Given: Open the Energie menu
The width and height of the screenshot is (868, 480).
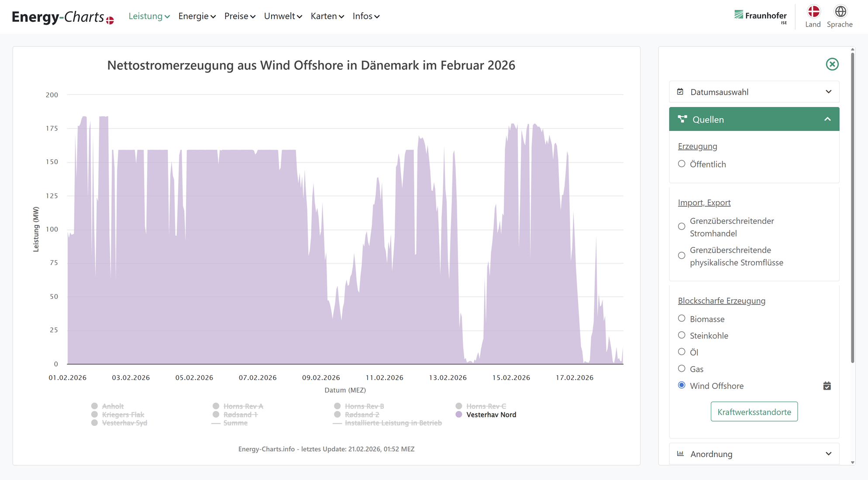Looking at the screenshot, I should click(x=197, y=16).
